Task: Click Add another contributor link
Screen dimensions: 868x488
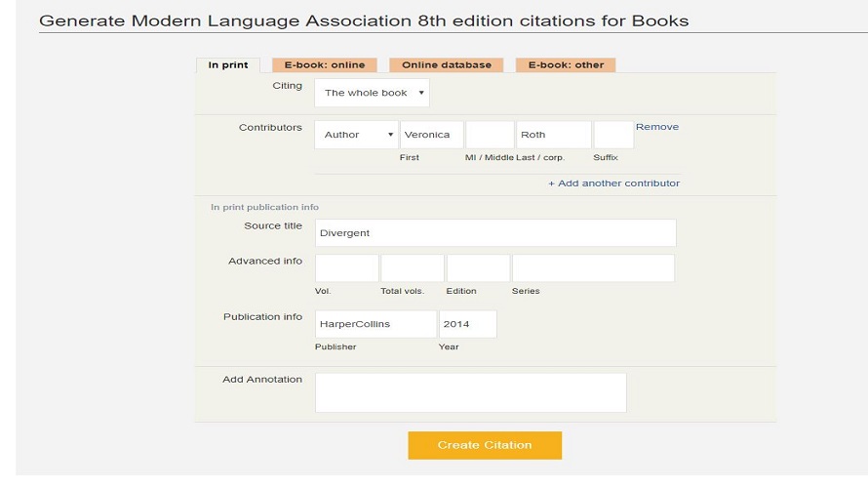Action: point(613,183)
